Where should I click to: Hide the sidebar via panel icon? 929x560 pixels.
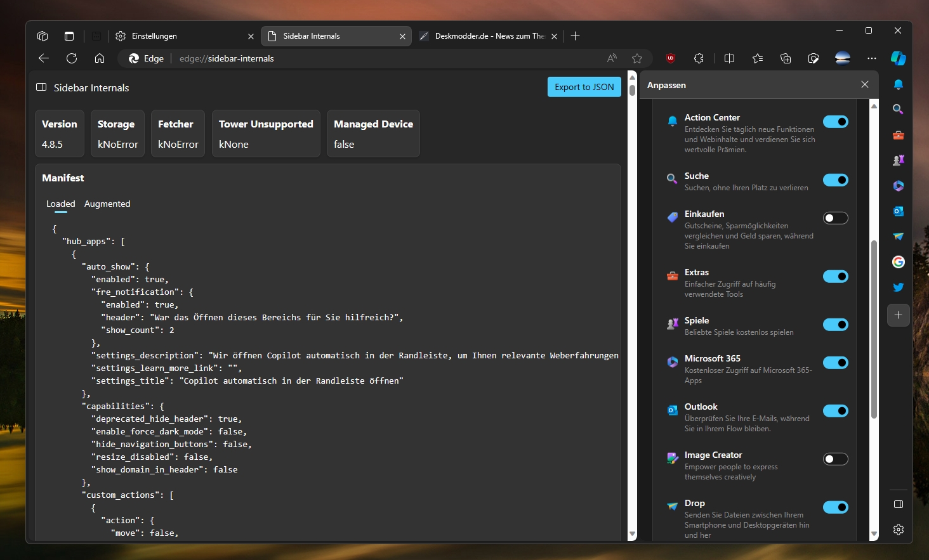[899, 504]
